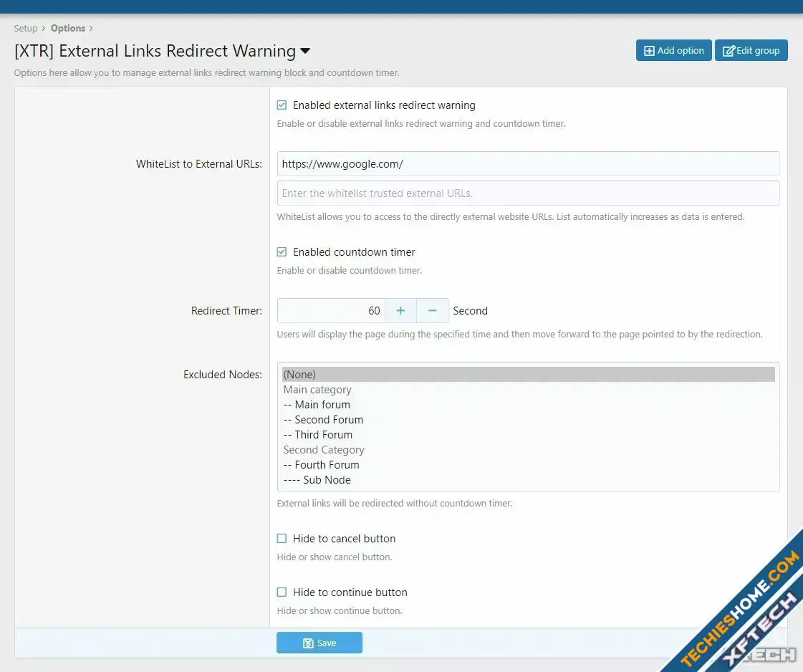Select Third Forum in Excluded Nodes
803x672 pixels.
[x=528, y=435]
